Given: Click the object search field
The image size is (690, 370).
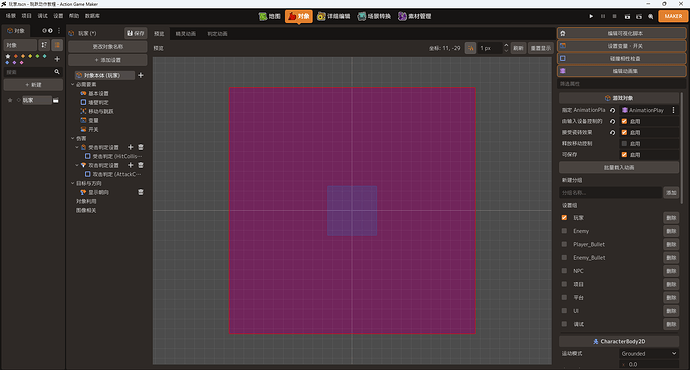Looking at the screenshot, I should pos(29,72).
